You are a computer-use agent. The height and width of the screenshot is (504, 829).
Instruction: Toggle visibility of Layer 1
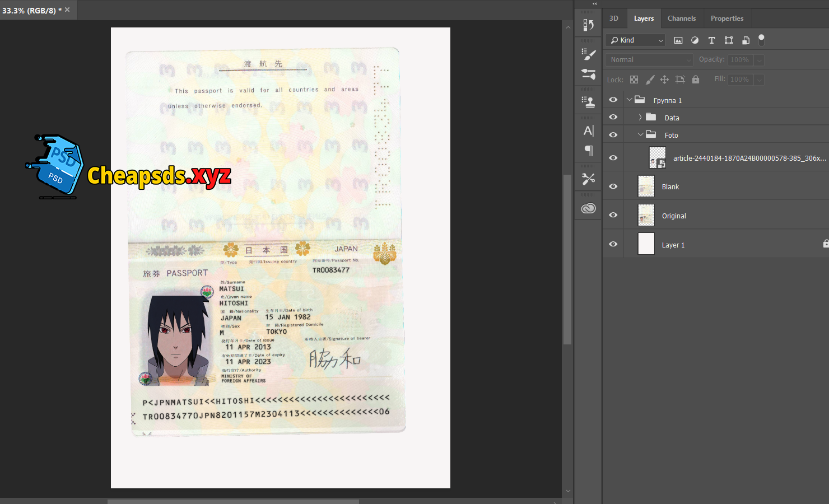[x=613, y=244]
